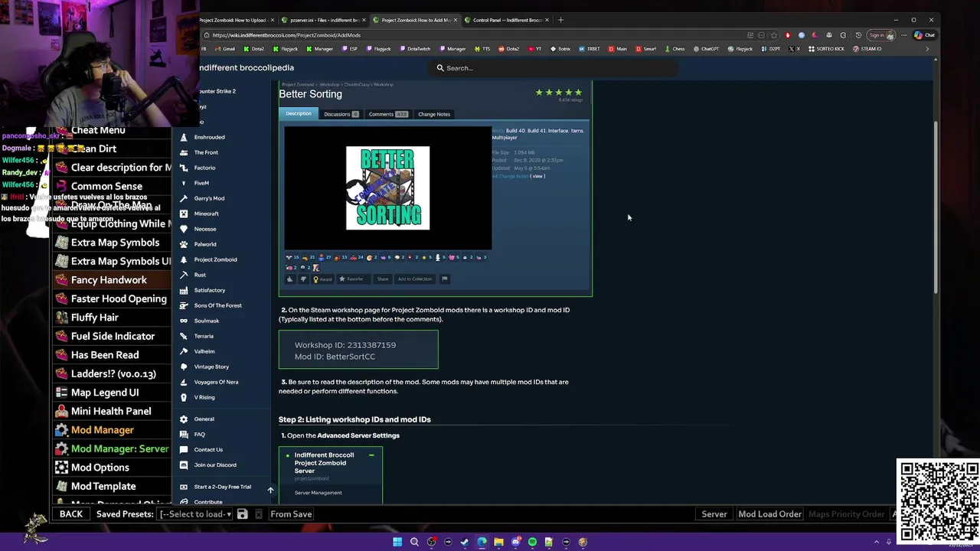This screenshot has height=551, width=980.
Task: Open the Mod Load Order tab
Action: pyautogui.click(x=769, y=514)
